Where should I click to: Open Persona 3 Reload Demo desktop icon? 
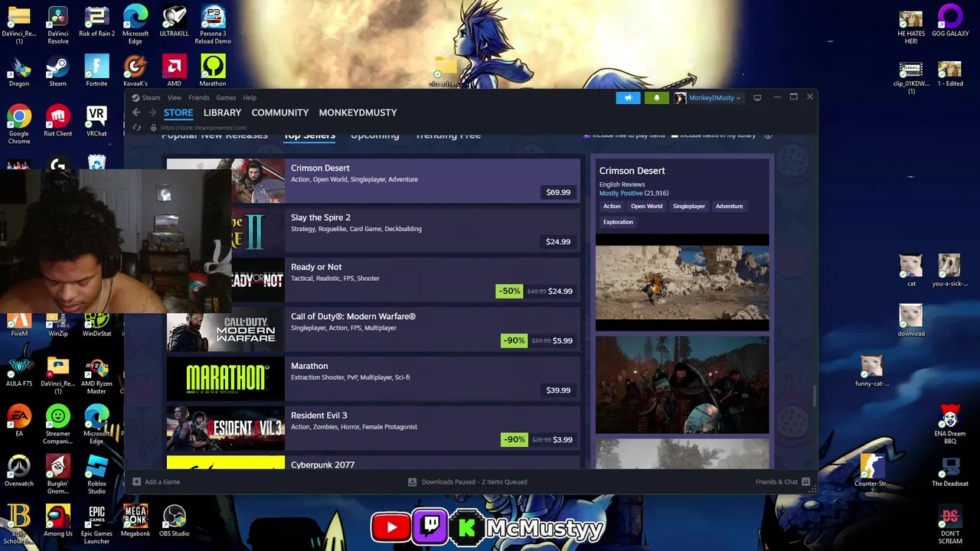(213, 25)
